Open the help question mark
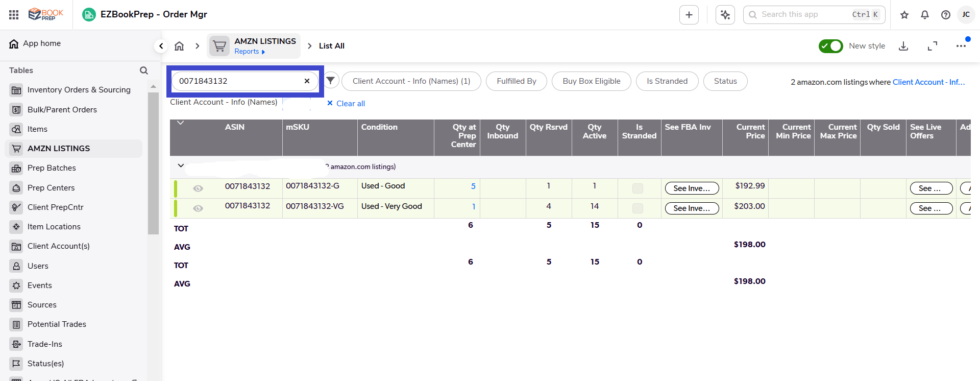This screenshot has height=381, width=980. point(946,15)
